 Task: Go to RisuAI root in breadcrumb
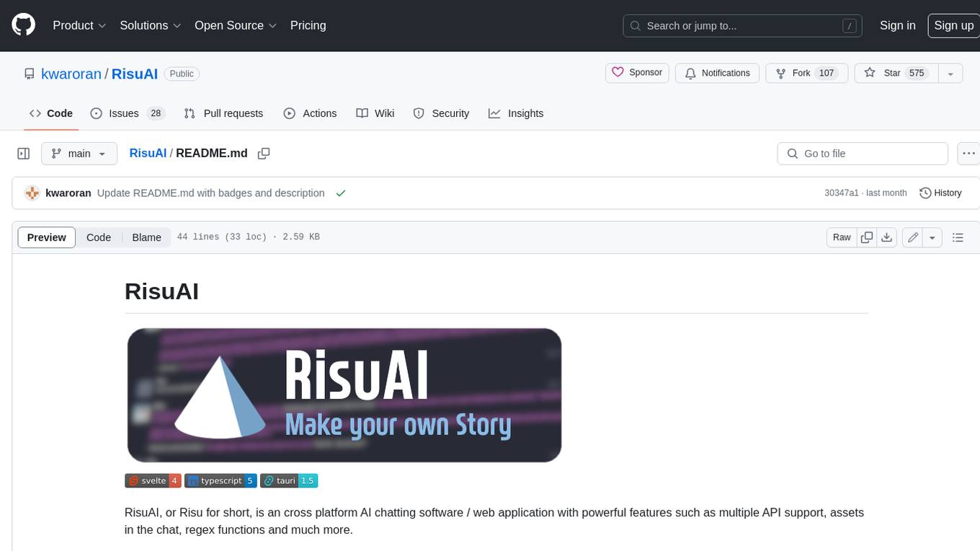pyautogui.click(x=148, y=154)
